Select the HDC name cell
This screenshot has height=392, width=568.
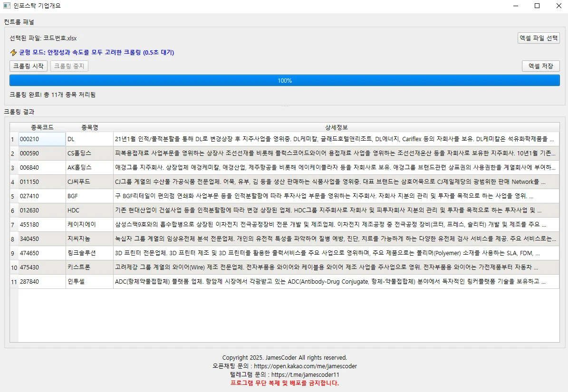(89, 210)
